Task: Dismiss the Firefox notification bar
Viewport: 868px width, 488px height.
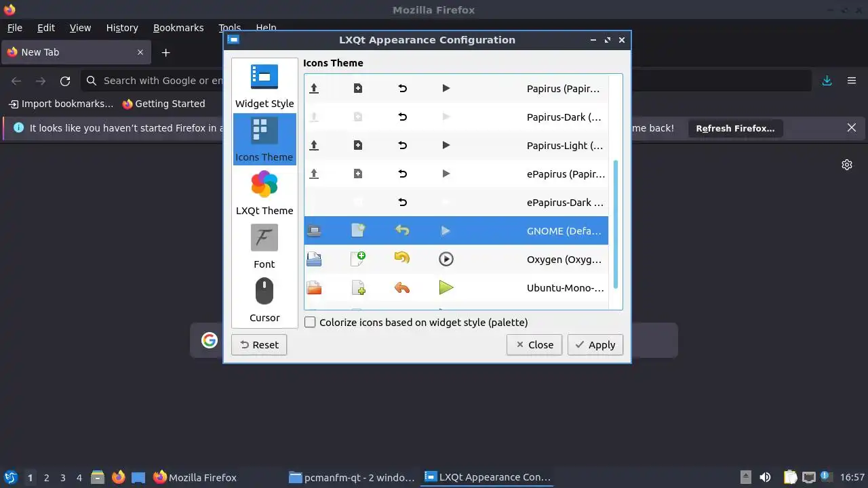Action: pyautogui.click(x=852, y=127)
